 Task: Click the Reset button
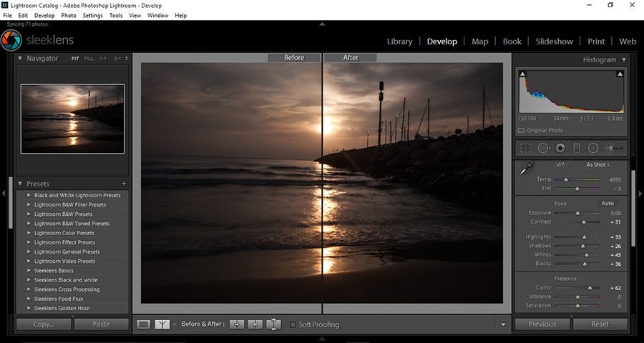point(600,324)
